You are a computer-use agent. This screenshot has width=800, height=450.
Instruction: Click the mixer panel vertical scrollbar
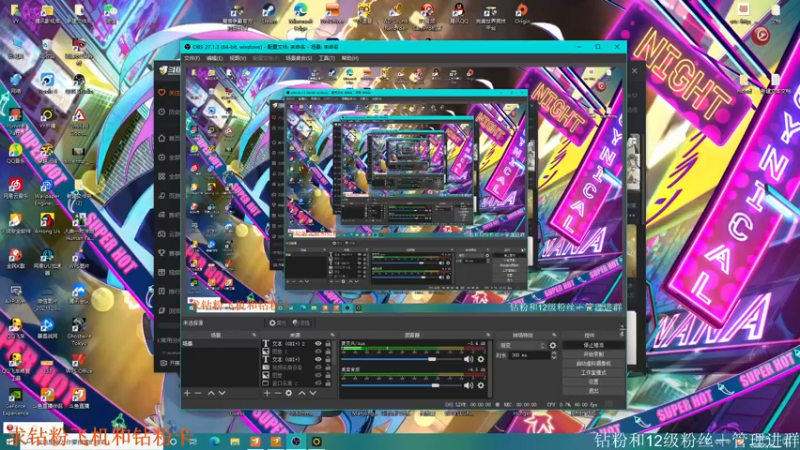pos(490,368)
